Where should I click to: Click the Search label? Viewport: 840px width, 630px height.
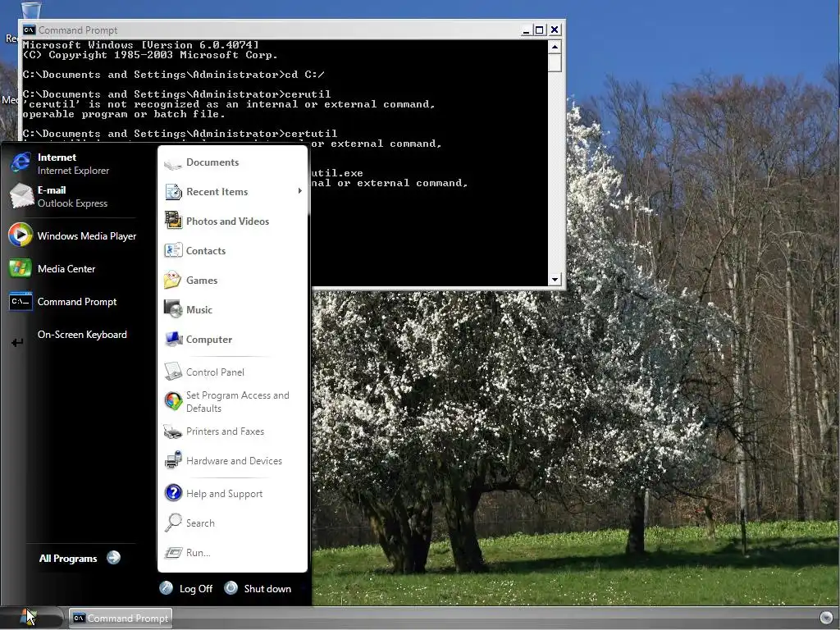click(200, 523)
